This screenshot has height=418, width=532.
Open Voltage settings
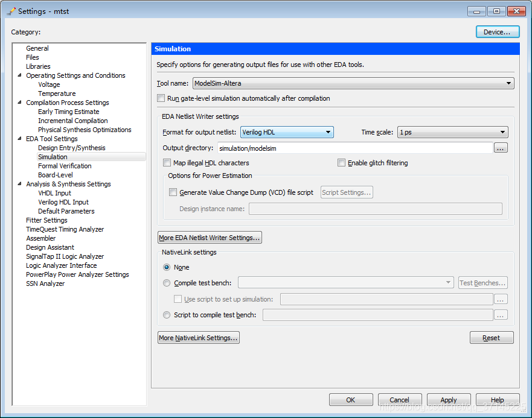click(49, 84)
